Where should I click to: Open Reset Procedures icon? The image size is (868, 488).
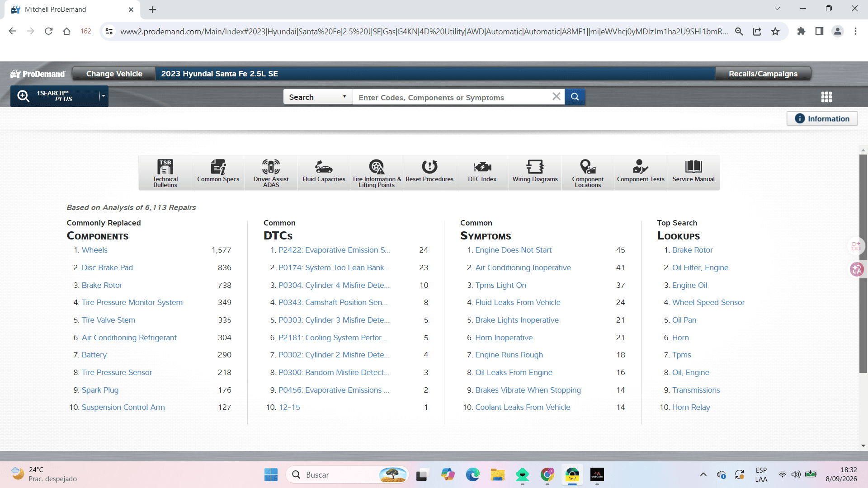tap(429, 173)
